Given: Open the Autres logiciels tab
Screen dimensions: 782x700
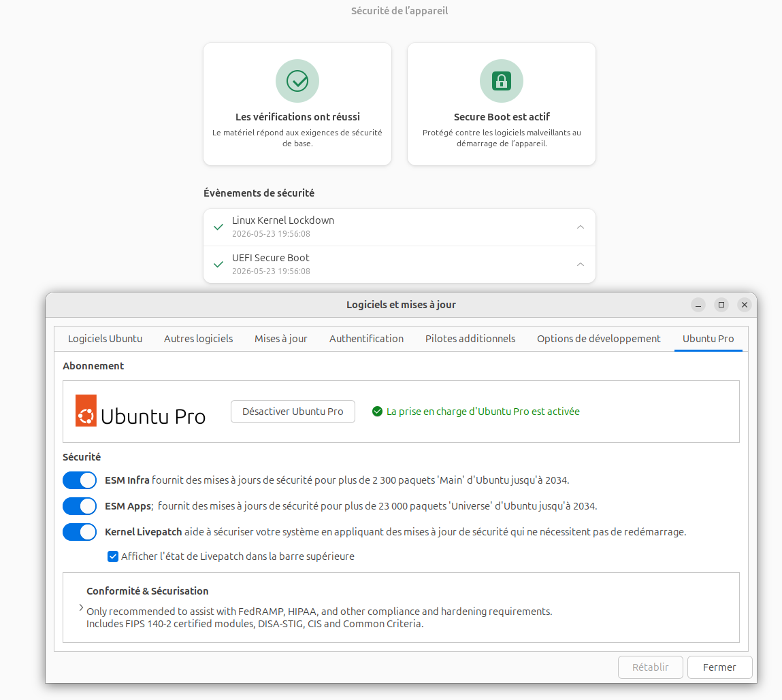Looking at the screenshot, I should [199, 339].
